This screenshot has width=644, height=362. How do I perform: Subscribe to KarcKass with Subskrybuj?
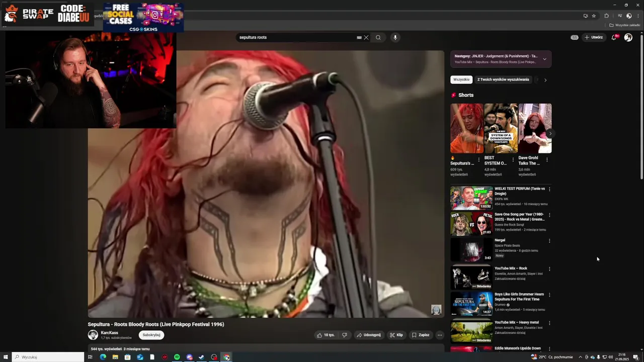151,335
